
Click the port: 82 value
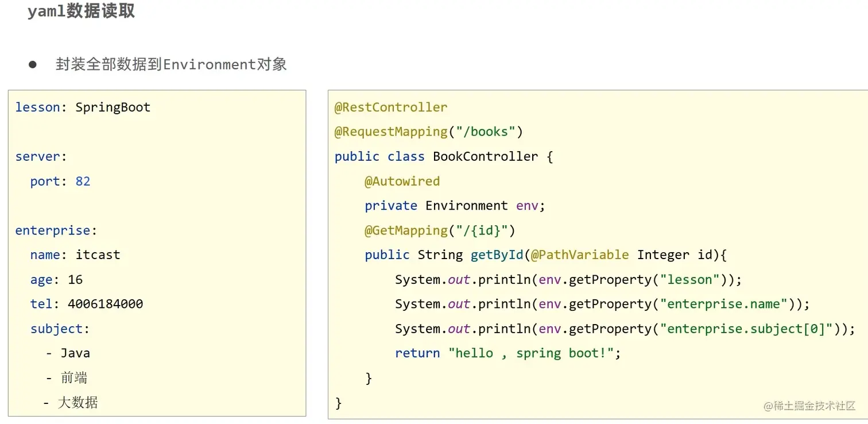59,181
